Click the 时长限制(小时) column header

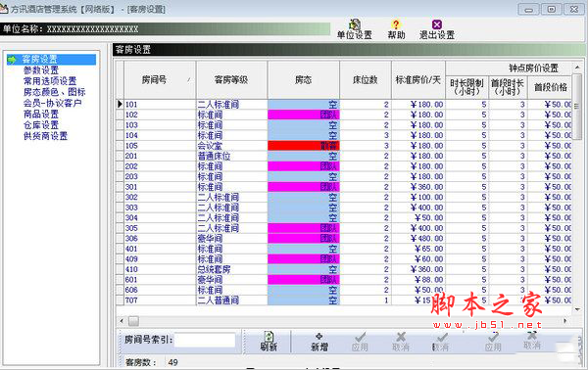[466, 87]
